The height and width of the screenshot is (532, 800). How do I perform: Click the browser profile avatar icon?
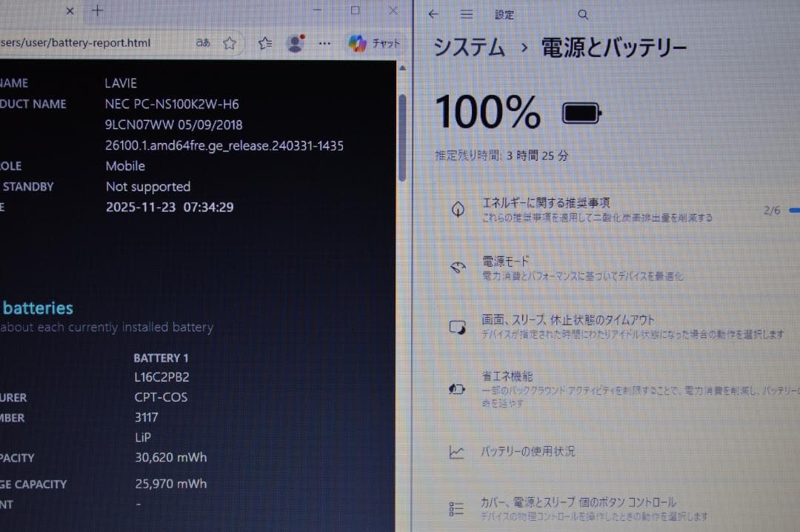click(x=294, y=43)
